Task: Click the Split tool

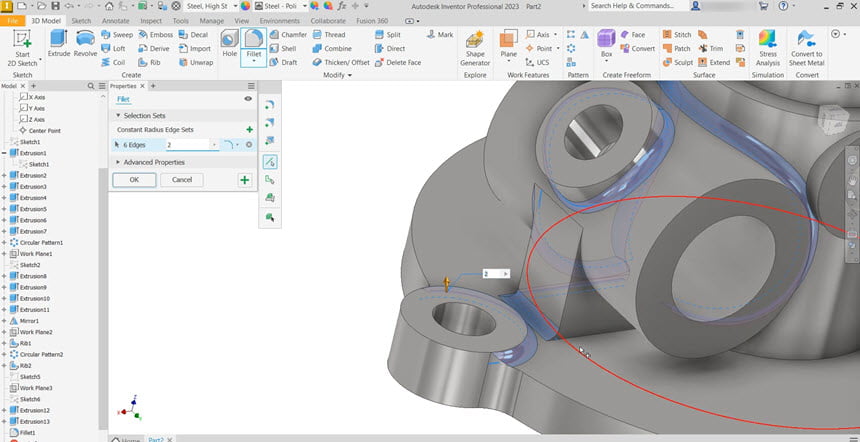Action: coord(388,35)
